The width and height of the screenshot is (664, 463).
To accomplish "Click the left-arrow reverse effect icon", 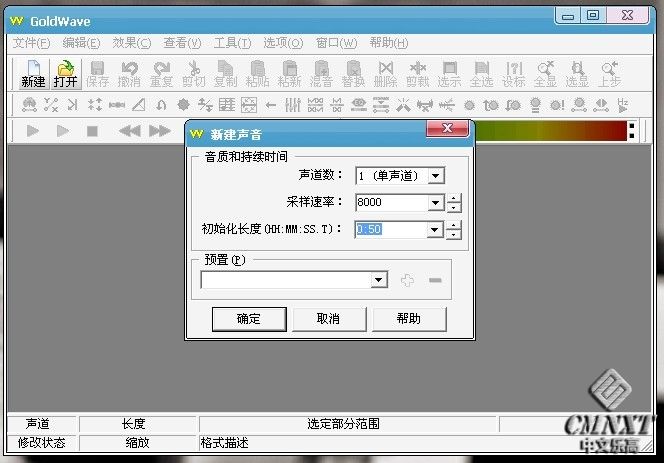I will pos(271,105).
